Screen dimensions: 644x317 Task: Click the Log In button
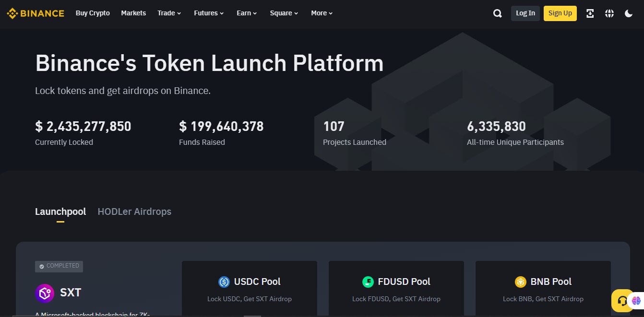coord(525,13)
